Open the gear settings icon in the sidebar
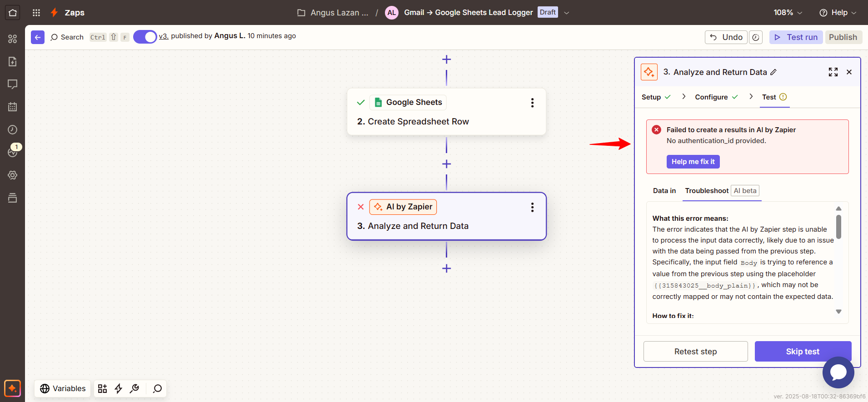 [12, 175]
